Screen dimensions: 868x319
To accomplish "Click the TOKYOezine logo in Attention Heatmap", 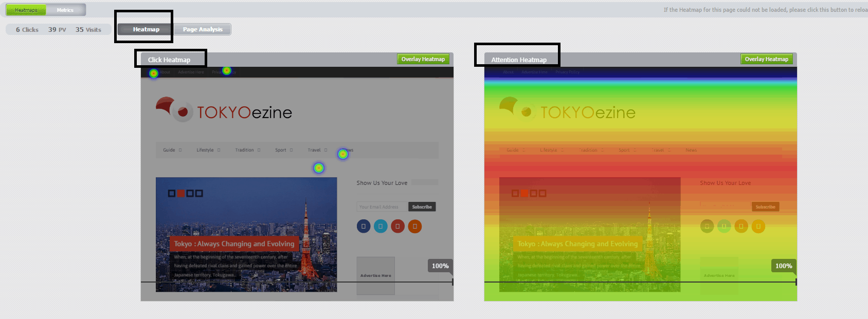I will click(568, 110).
